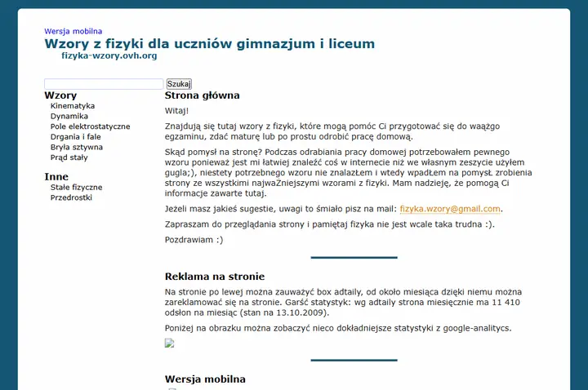Open Stałe fizyczne page
The image size is (588, 390).
tap(76, 187)
